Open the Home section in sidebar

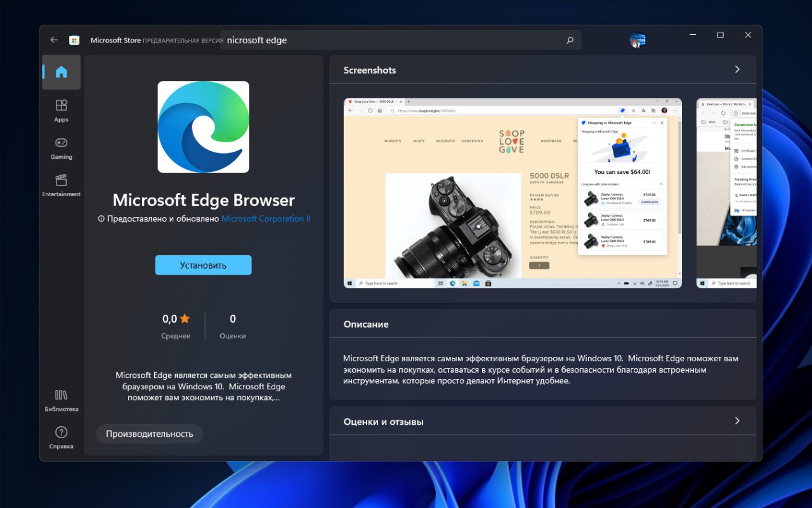(x=62, y=72)
